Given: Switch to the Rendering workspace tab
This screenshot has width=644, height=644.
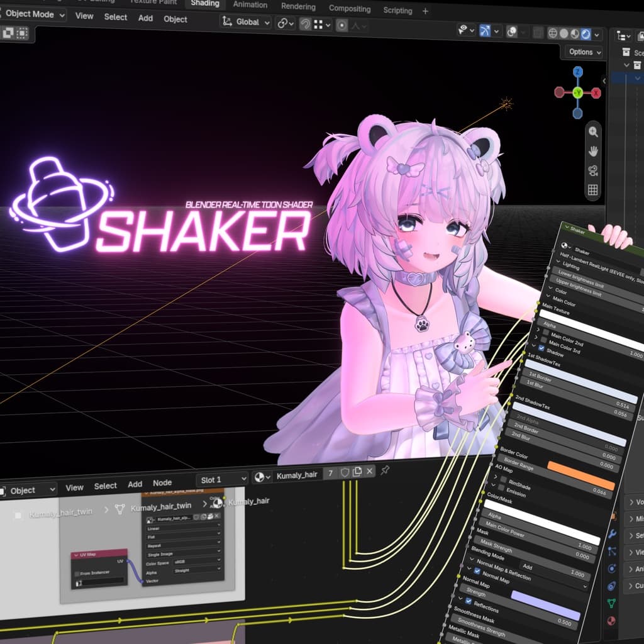Looking at the screenshot, I should pyautogui.click(x=298, y=6).
